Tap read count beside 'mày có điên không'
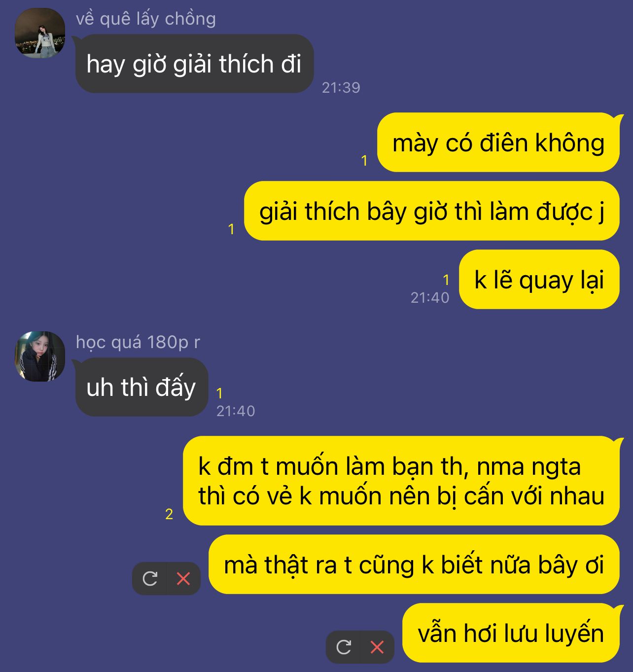The image size is (633, 672). tap(364, 161)
